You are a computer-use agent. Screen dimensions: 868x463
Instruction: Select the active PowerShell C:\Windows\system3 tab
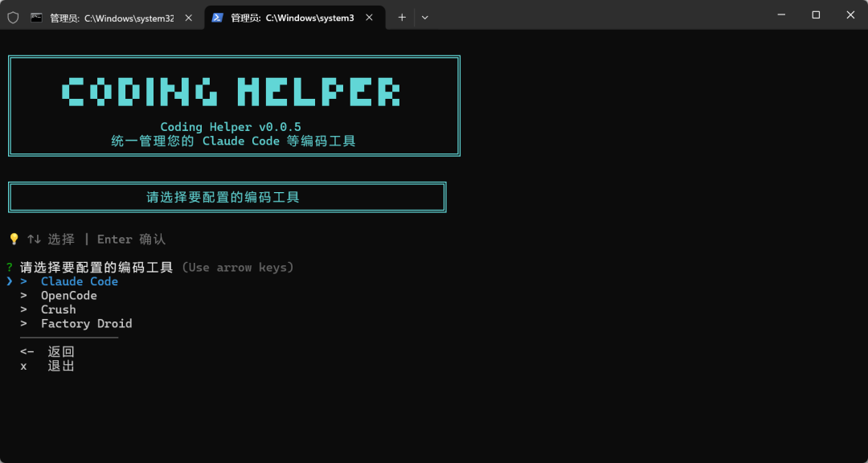(x=295, y=18)
